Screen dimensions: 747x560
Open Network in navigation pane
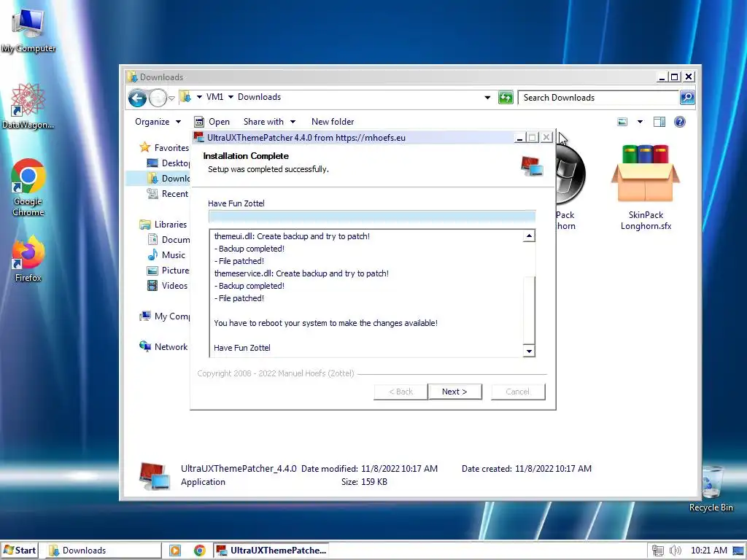click(x=163, y=346)
